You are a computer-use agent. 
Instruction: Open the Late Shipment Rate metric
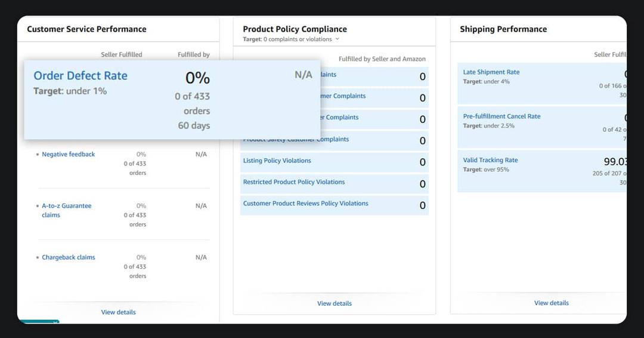tap(491, 72)
